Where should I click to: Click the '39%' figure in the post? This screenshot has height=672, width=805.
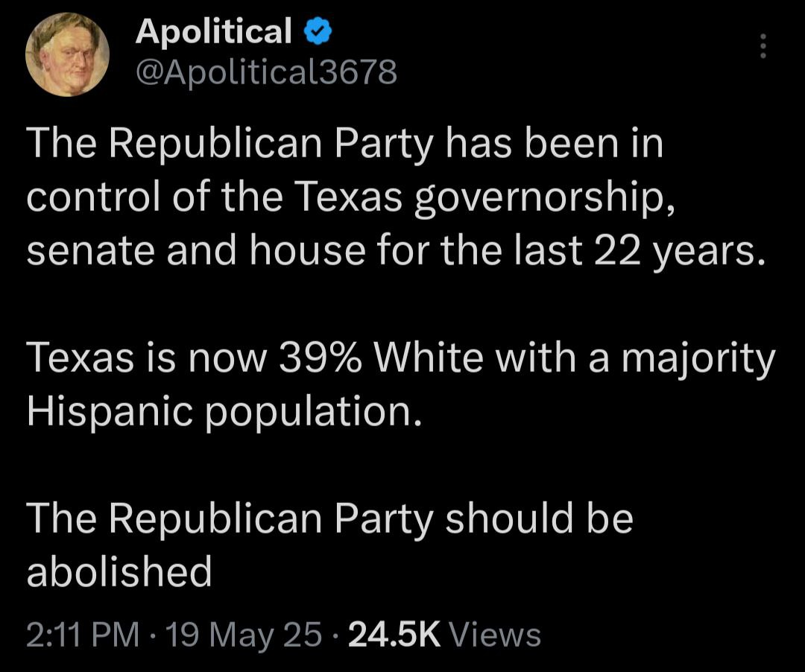point(321,358)
